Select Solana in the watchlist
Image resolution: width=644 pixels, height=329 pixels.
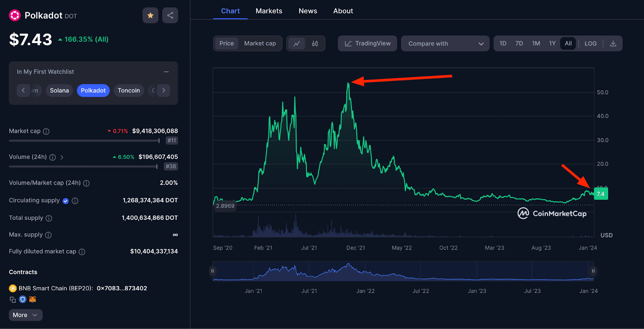[x=60, y=91]
